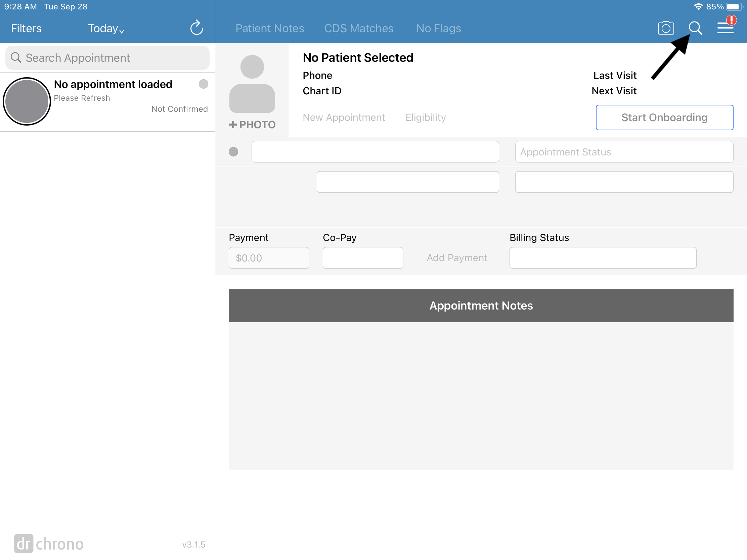Tap New Appointment link
This screenshot has width=747, height=560.
[x=344, y=118]
